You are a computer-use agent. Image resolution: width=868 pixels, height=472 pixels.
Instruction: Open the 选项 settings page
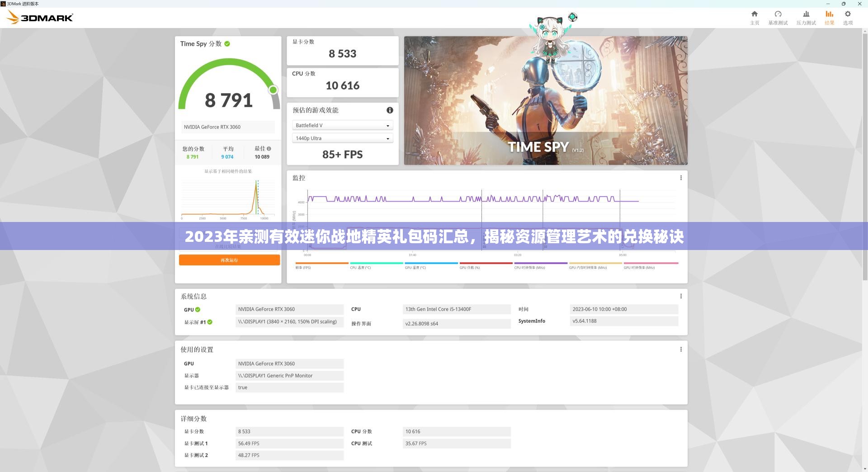(x=847, y=17)
